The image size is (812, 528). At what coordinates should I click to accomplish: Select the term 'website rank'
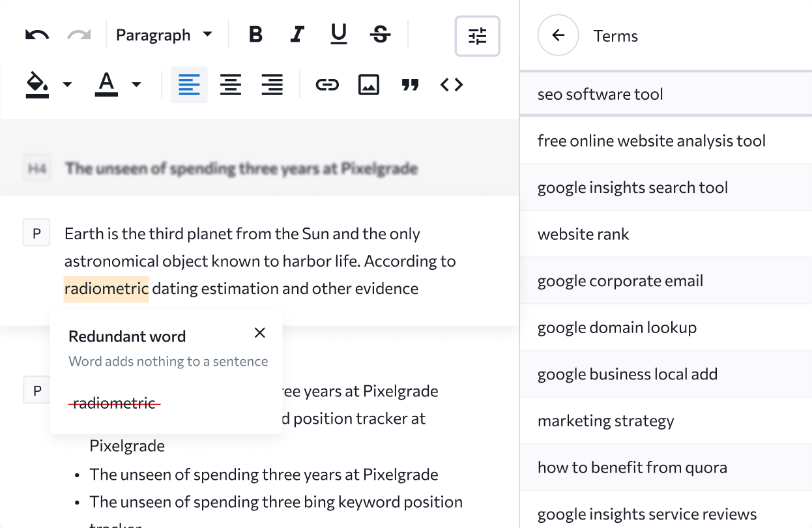coord(666,234)
